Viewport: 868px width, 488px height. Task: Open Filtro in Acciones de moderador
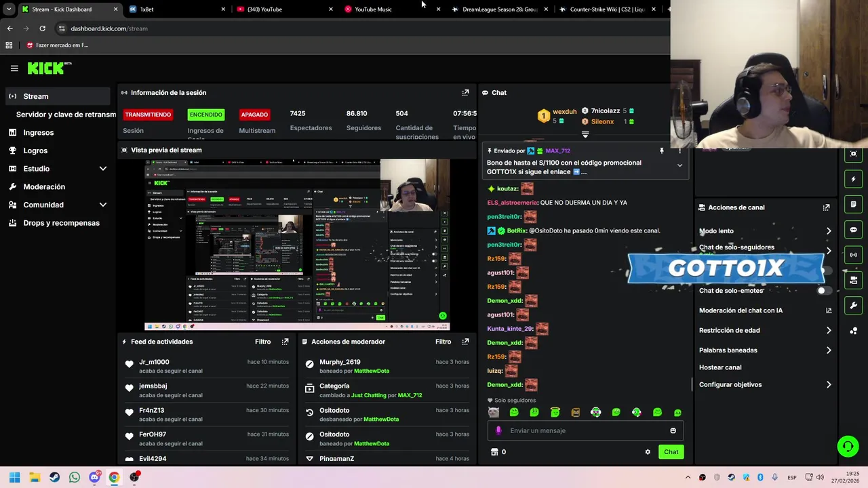443,342
